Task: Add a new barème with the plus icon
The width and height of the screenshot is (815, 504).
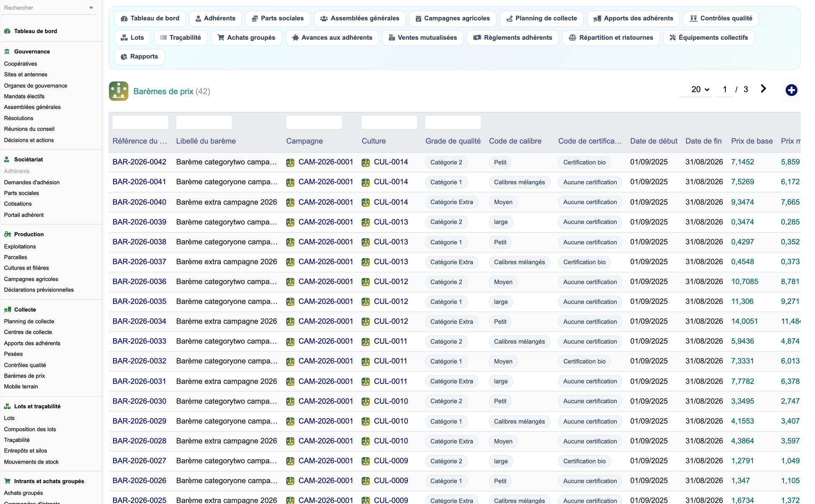Action: point(791,90)
